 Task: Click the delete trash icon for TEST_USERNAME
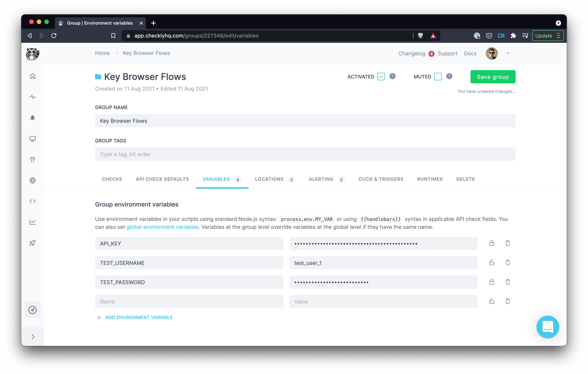[508, 263]
